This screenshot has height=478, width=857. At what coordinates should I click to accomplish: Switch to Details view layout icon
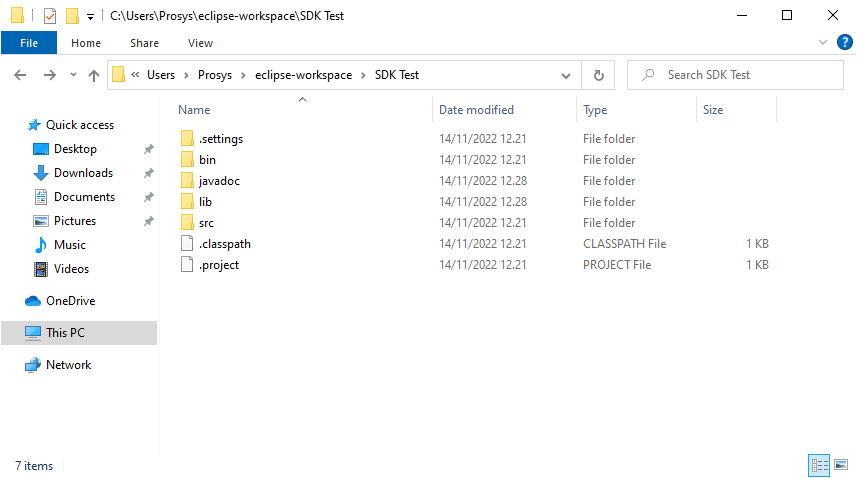pyautogui.click(x=819, y=465)
